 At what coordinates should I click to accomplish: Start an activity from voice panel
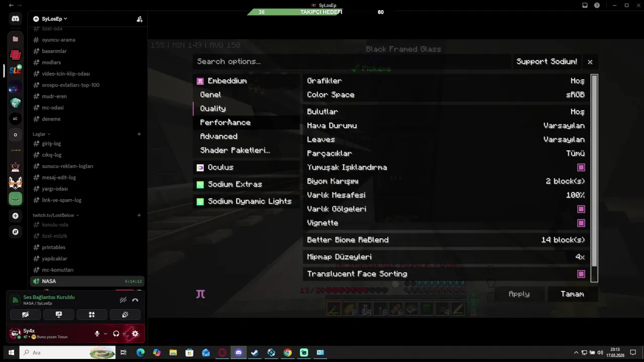click(92, 315)
